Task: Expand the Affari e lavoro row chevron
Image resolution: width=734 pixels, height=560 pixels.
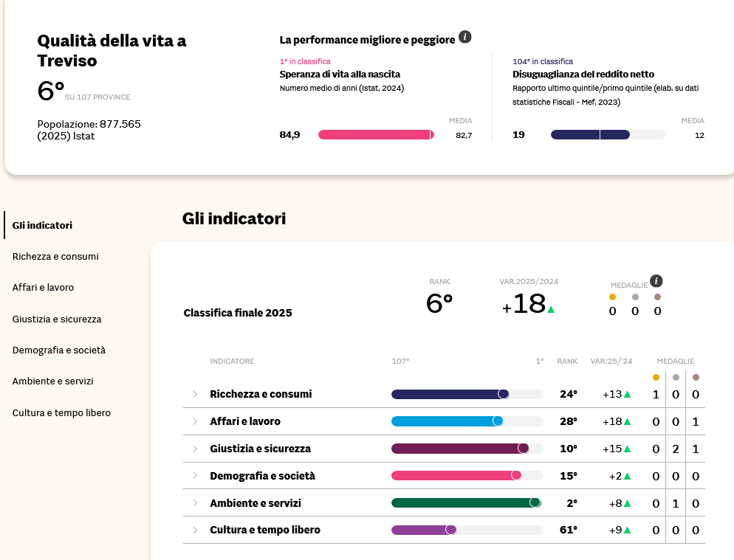Action: coord(196,421)
